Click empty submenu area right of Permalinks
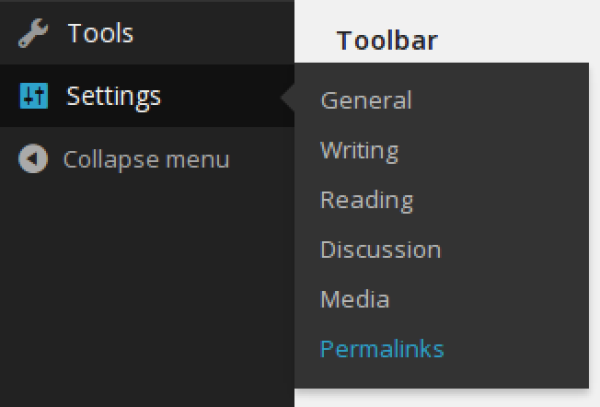 [x=517, y=349]
